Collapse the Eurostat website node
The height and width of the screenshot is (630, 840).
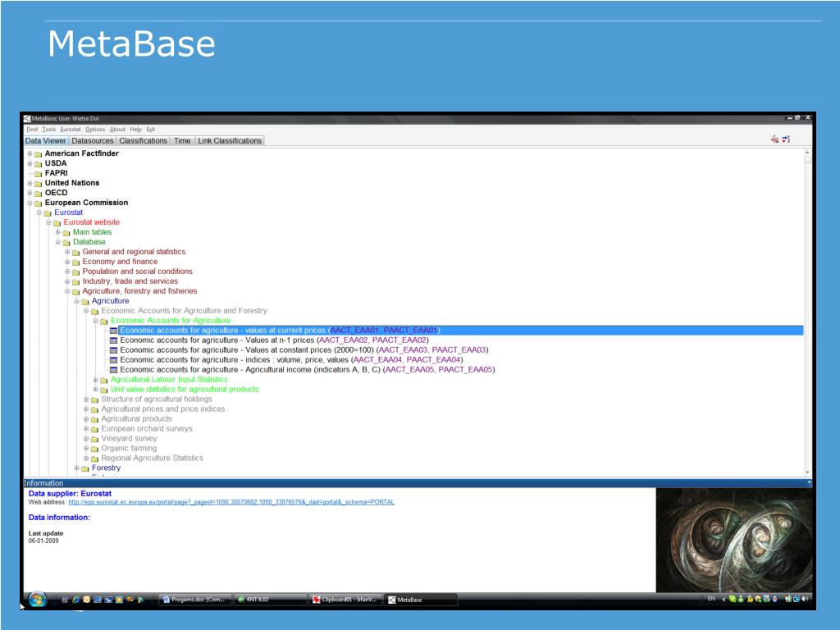click(48, 222)
